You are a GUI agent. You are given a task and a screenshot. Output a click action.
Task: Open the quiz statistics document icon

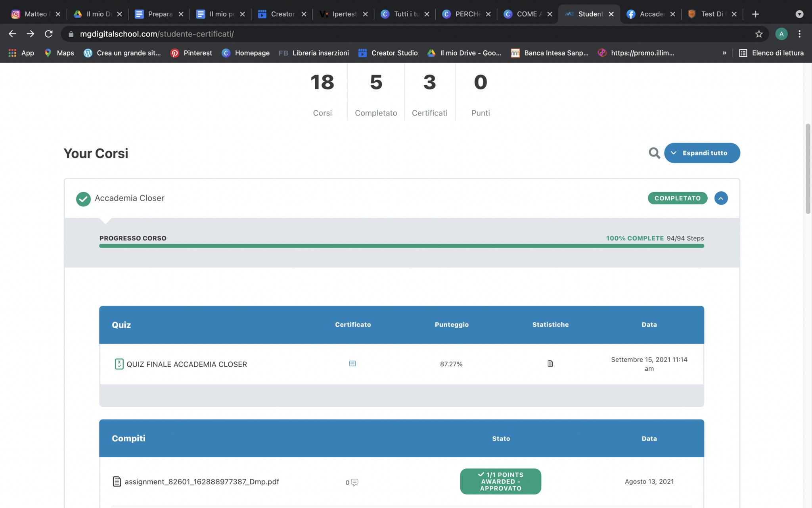tap(550, 364)
